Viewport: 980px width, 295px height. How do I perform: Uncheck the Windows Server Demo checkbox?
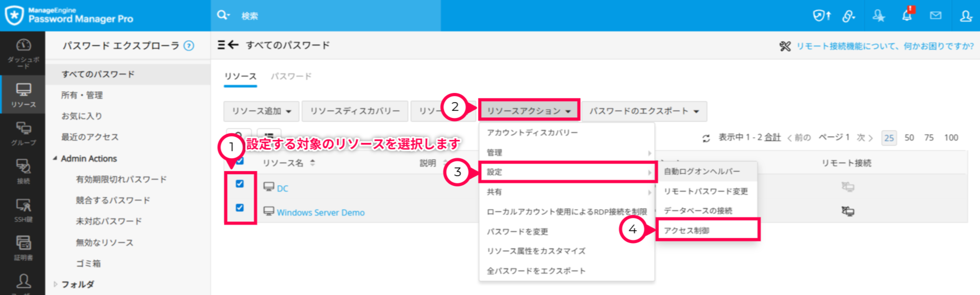pos(240,208)
